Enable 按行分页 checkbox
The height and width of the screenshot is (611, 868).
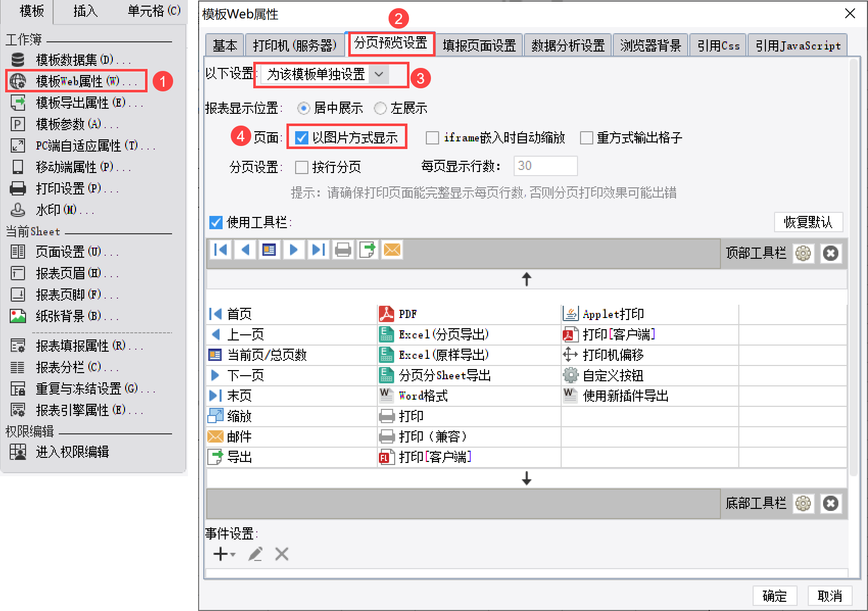[x=302, y=167]
